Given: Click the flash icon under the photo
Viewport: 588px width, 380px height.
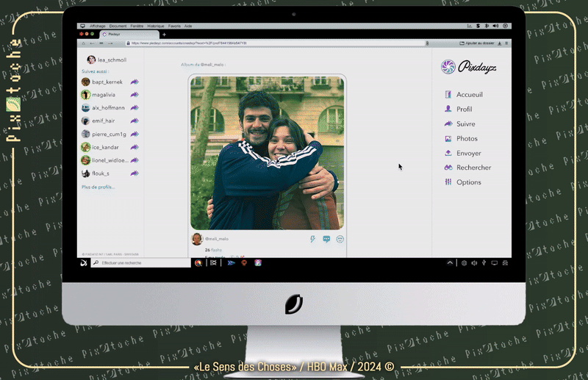Looking at the screenshot, I should 313,239.
